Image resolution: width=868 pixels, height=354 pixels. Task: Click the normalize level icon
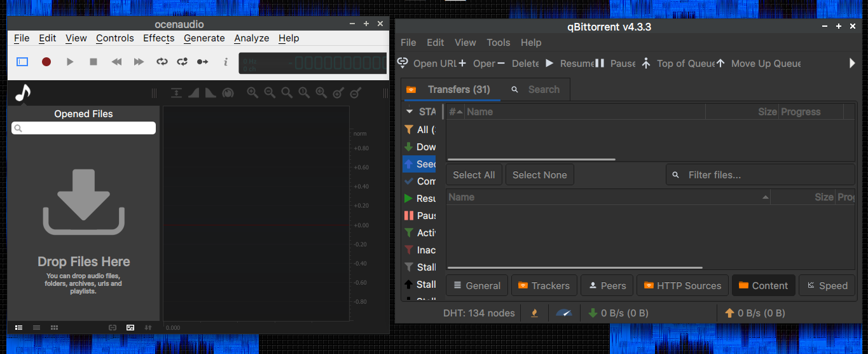pos(176,93)
